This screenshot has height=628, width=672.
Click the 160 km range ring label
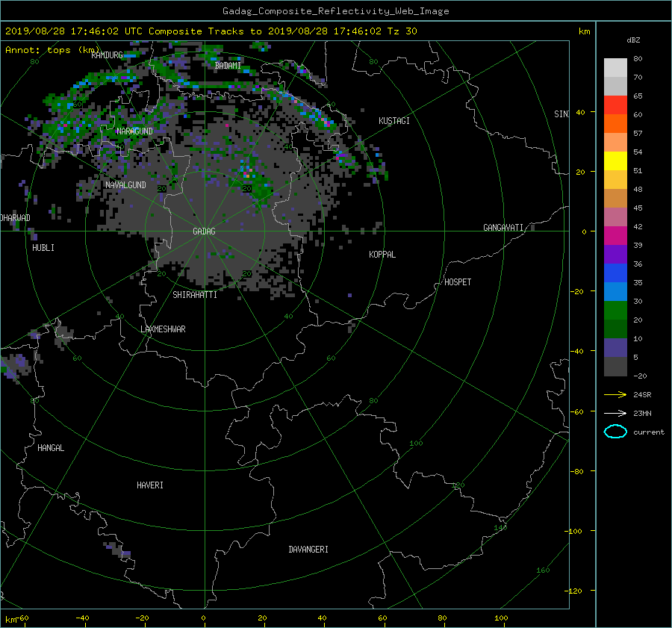(x=543, y=571)
